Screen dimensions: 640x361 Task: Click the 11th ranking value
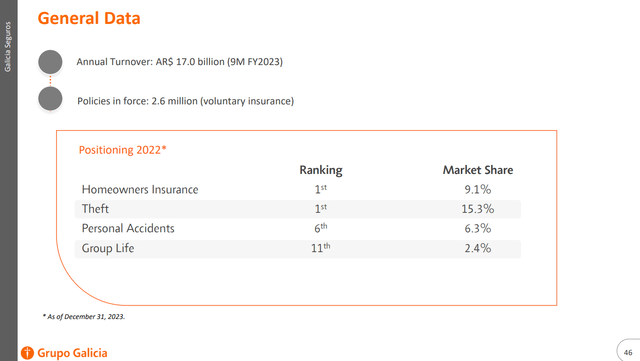click(x=320, y=248)
